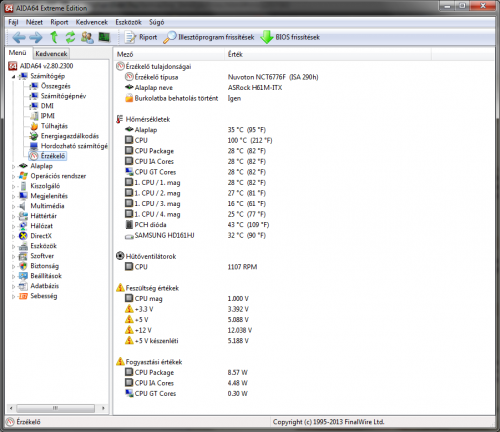Click left arrow of tree scrollbar
The image size is (500, 432).
11,408
